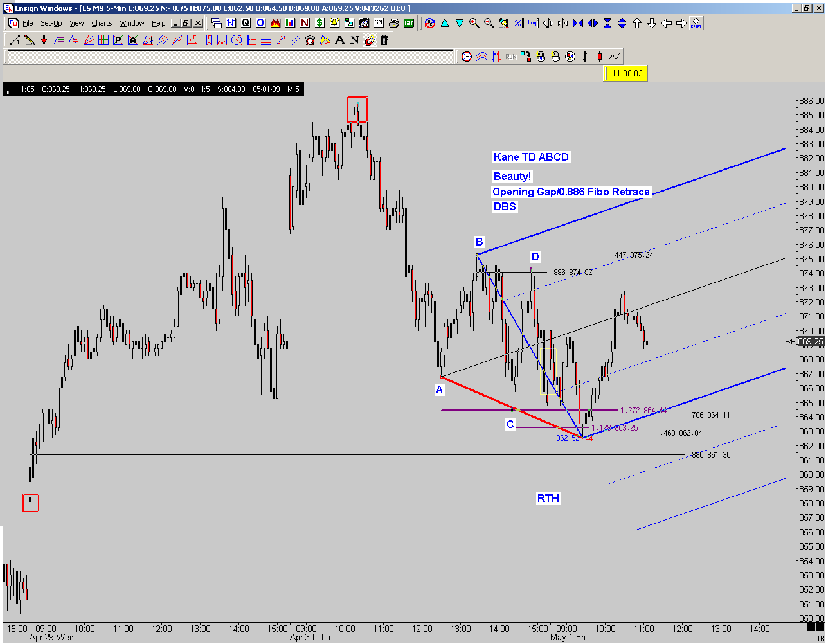The width and height of the screenshot is (828, 644).
Task: Click the RESET chart button
Action: [x=696, y=23]
